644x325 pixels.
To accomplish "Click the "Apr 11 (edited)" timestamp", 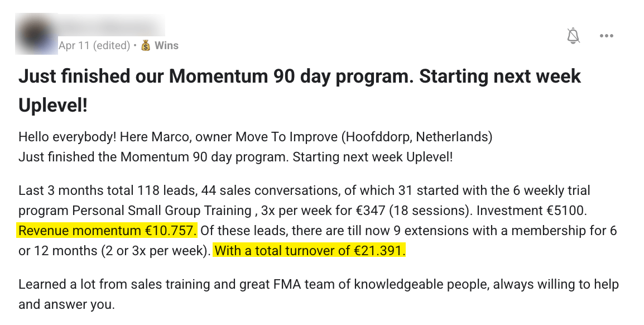I will coord(94,46).
